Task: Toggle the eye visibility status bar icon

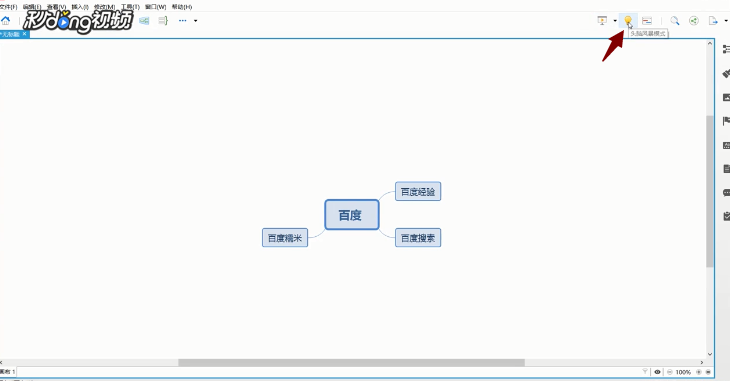Action: pyautogui.click(x=657, y=372)
